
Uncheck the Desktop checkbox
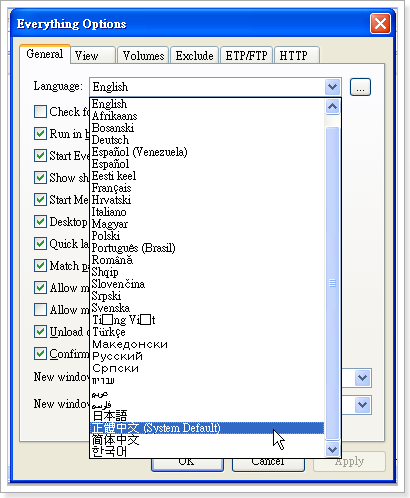[40, 221]
